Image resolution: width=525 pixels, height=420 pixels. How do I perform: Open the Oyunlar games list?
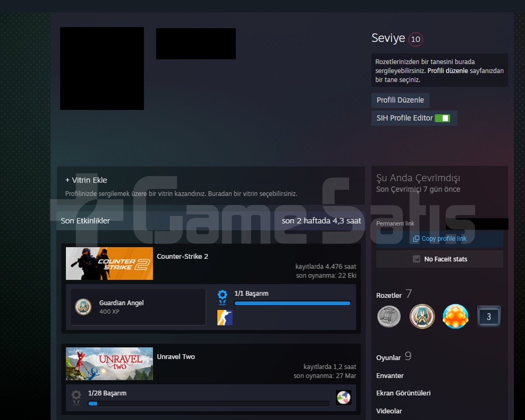[x=388, y=357]
